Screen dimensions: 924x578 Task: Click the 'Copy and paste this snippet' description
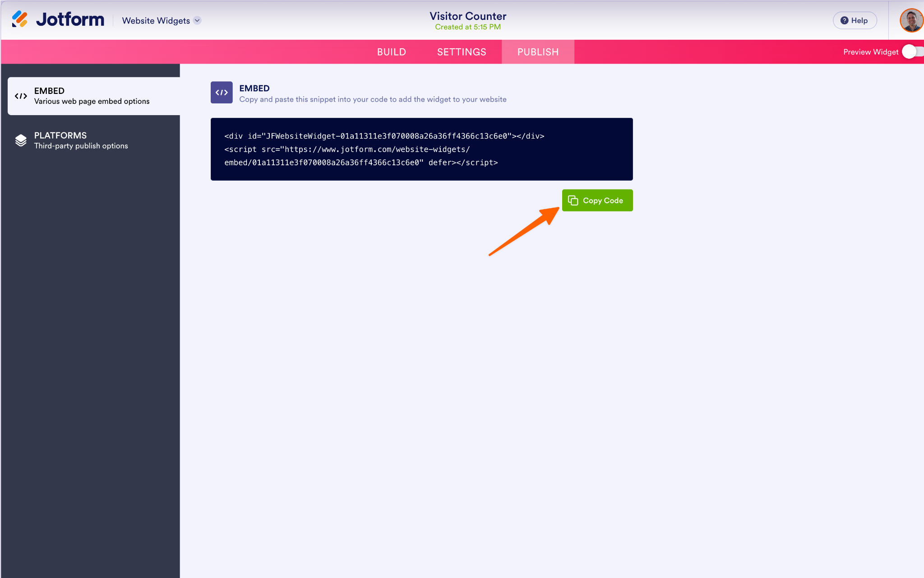click(x=373, y=99)
